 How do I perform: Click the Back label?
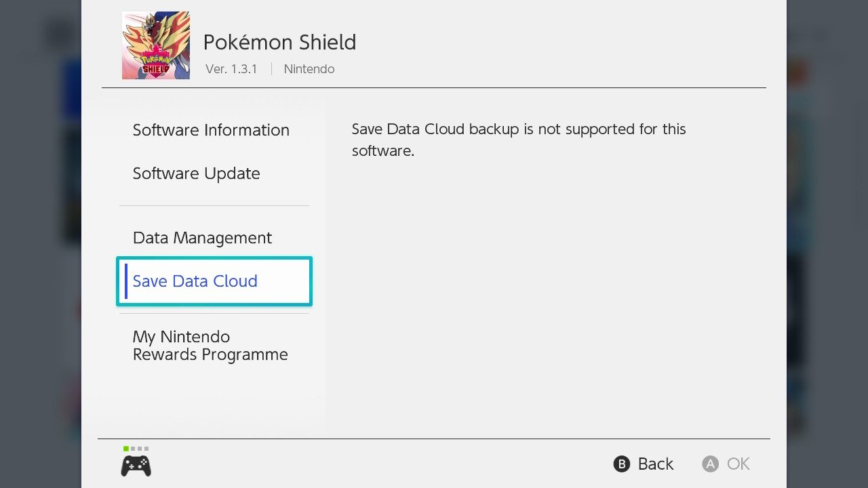pyautogui.click(x=655, y=464)
